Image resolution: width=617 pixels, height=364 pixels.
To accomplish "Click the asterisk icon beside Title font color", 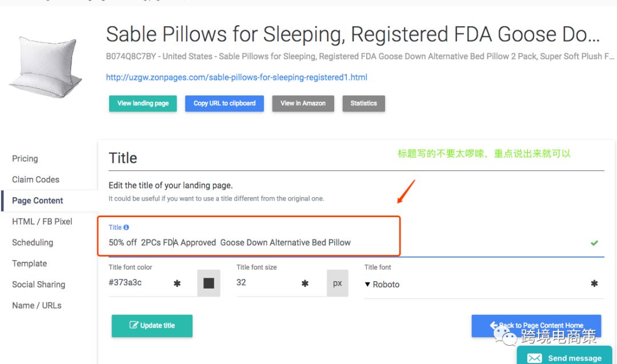I will click(177, 283).
